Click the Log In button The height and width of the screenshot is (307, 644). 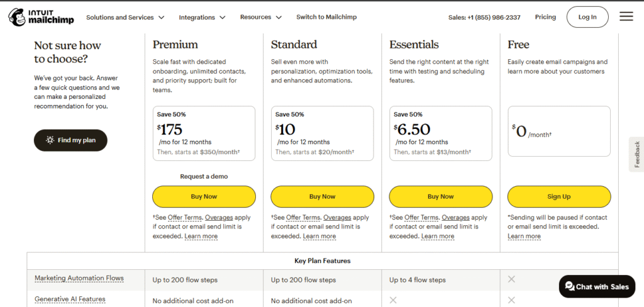(x=587, y=17)
